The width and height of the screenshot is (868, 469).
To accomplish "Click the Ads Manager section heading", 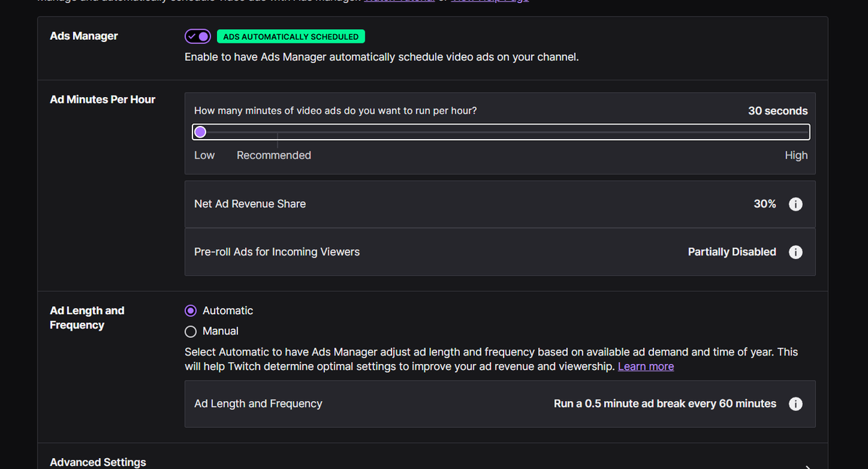I will (84, 36).
